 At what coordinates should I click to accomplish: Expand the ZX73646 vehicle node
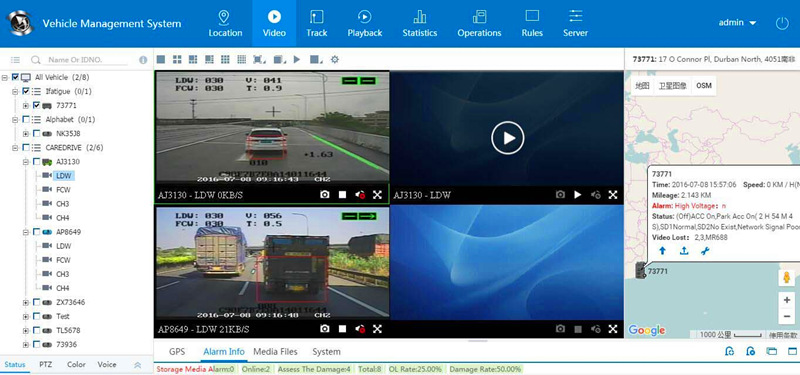tap(26, 303)
